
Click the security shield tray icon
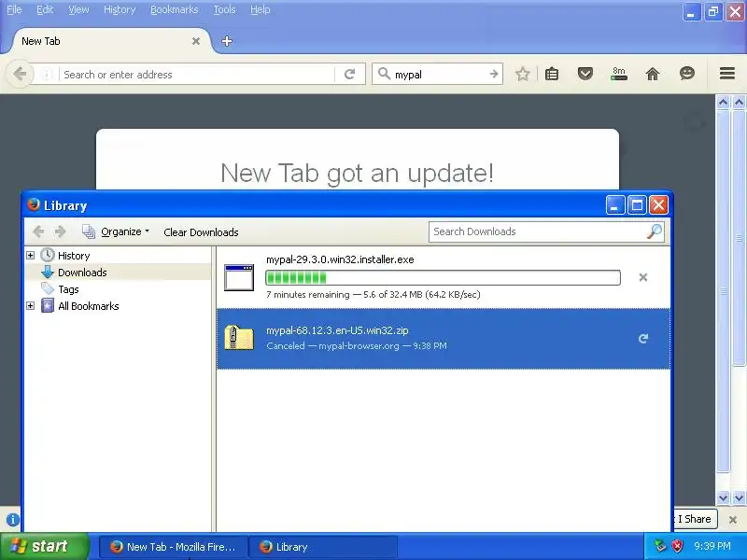pyautogui.click(x=678, y=546)
